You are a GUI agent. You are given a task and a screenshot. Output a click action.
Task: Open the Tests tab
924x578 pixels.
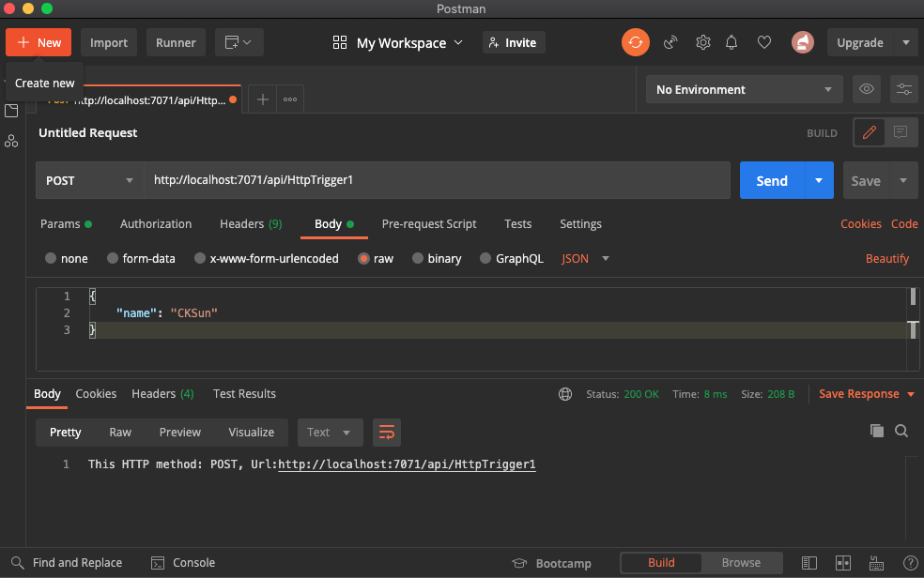click(x=518, y=224)
